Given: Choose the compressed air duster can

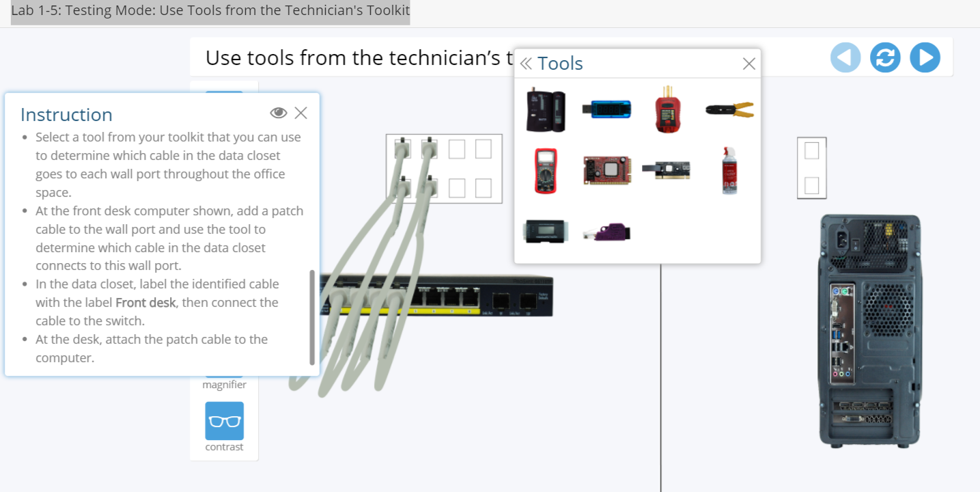Looking at the screenshot, I should tap(729, 170).
